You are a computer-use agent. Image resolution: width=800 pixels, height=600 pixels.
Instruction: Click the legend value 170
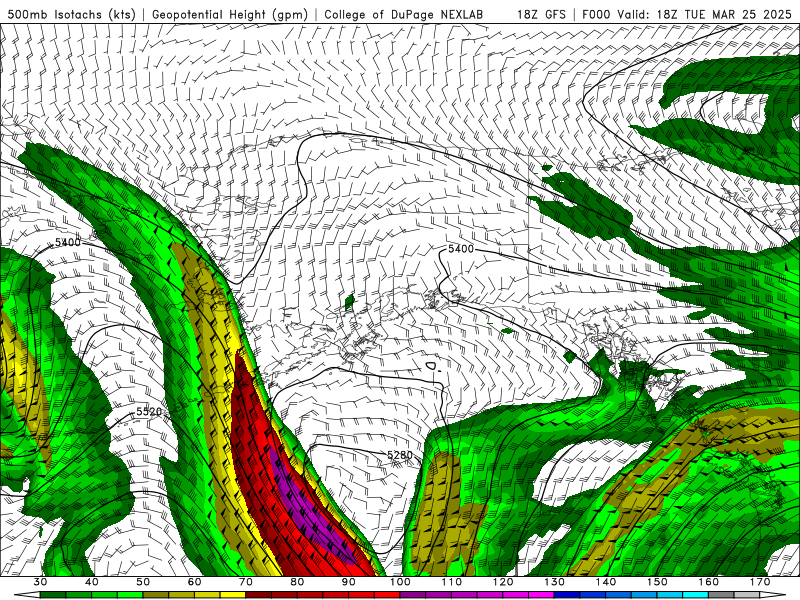pos(760,582)
